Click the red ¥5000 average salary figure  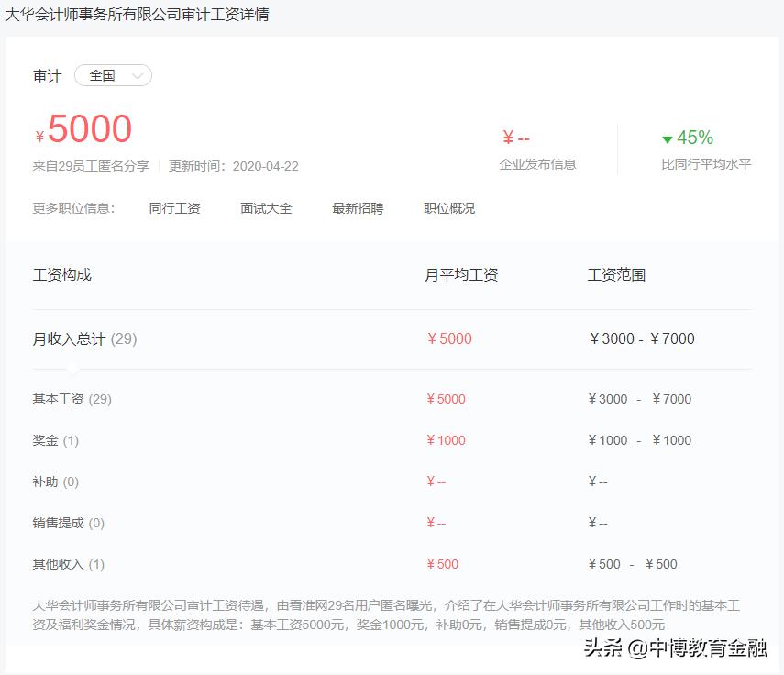[x=84, y=128]
